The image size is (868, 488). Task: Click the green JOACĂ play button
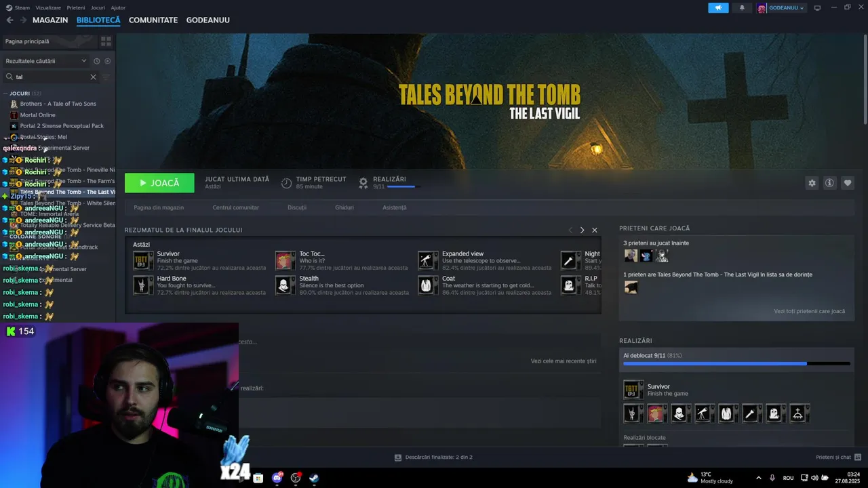[x=159, y=183]
